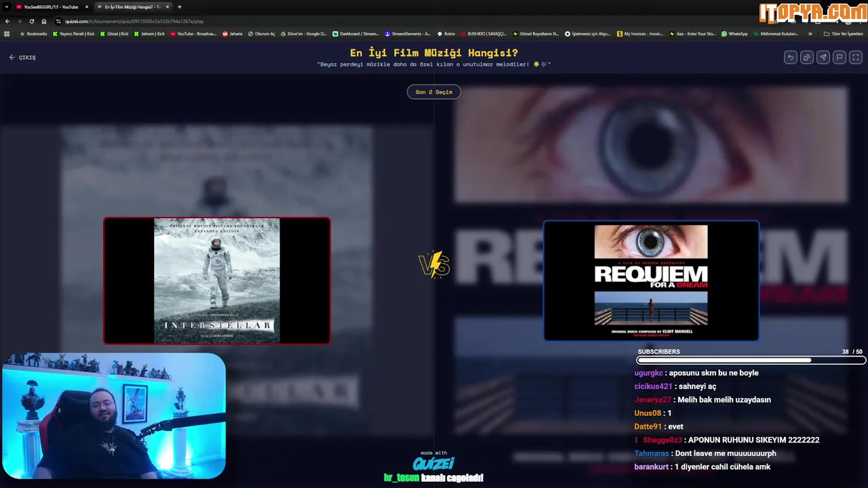Click the undo last choice icon
This screenshot has height=488, width=868.
(x=790, y=58)
